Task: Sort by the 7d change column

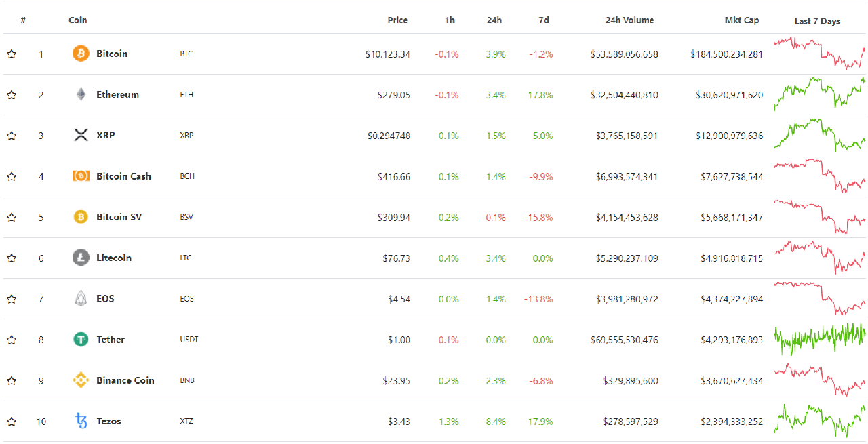Action: tap(544, 20)
